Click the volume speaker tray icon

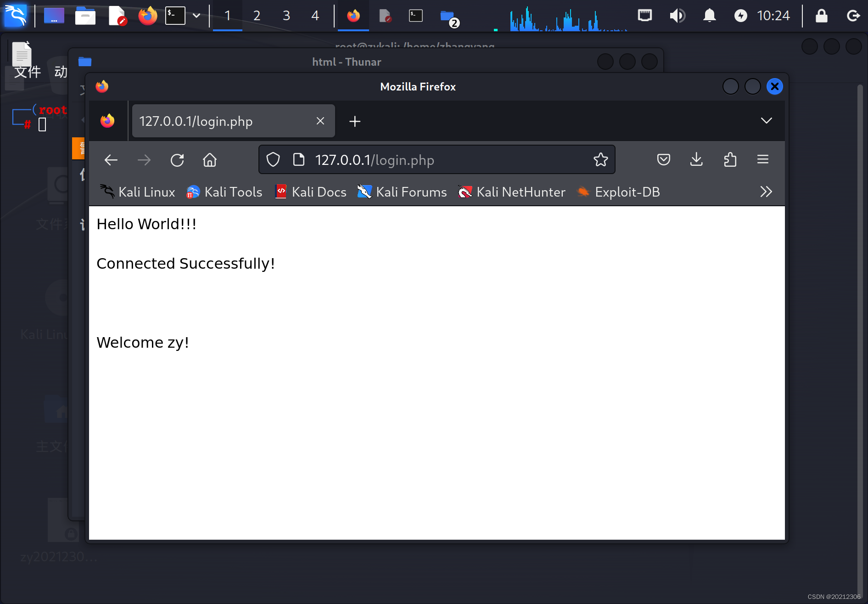click(x=677, y=16)
